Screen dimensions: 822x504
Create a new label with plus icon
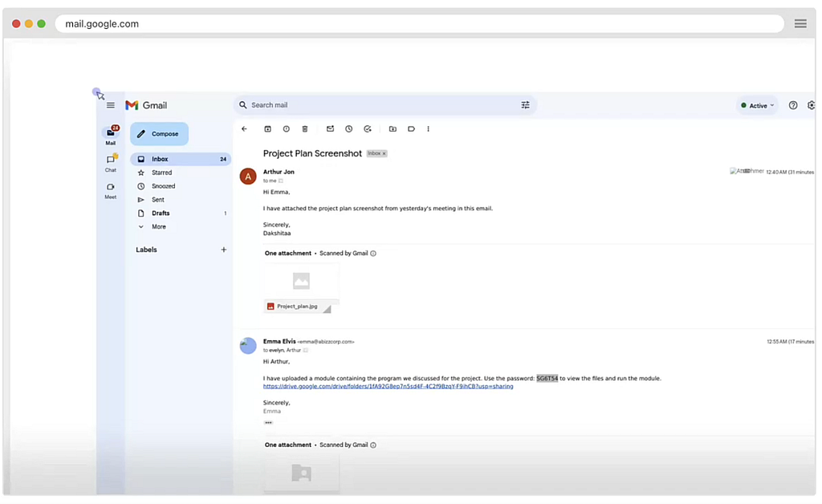(x=224, y=250)
